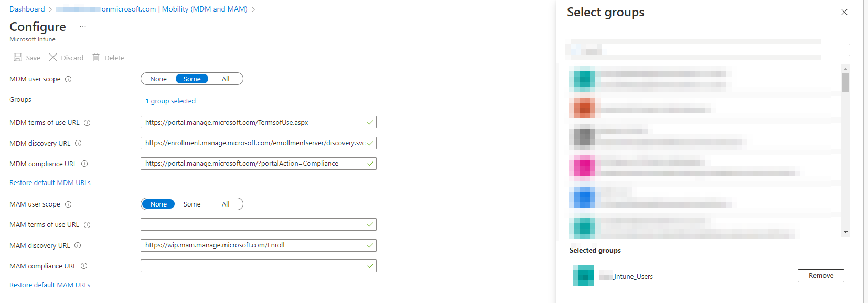Click the group list scrollbar down arrow
The image size is (868, 303).
(x=845, y=232)
